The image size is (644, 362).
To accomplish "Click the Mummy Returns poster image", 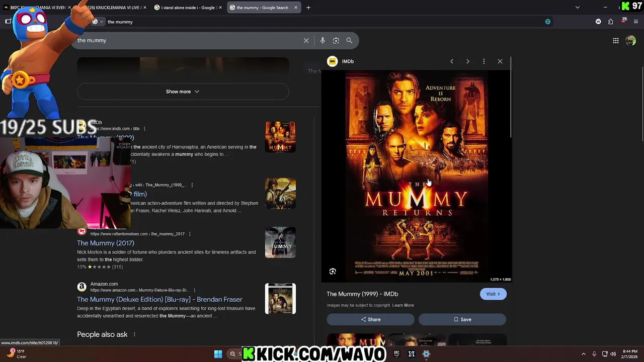I will click(x=416, y=176).
